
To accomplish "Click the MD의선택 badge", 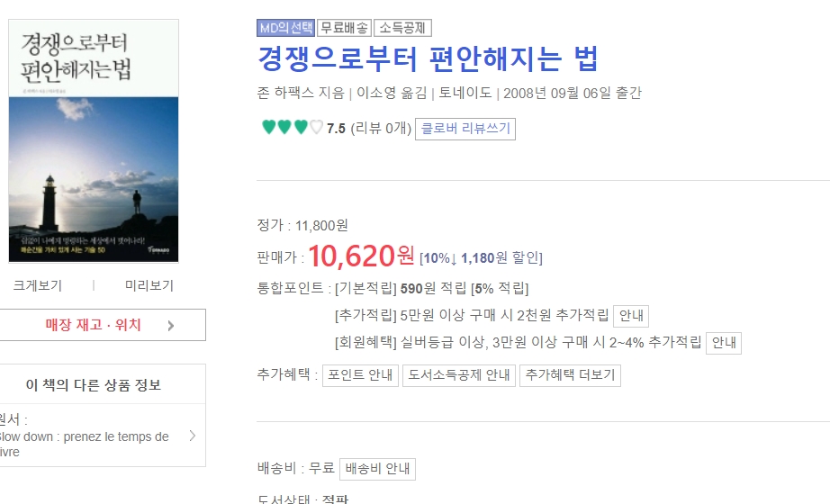I will pyautogui.click(x=286, y=28).
